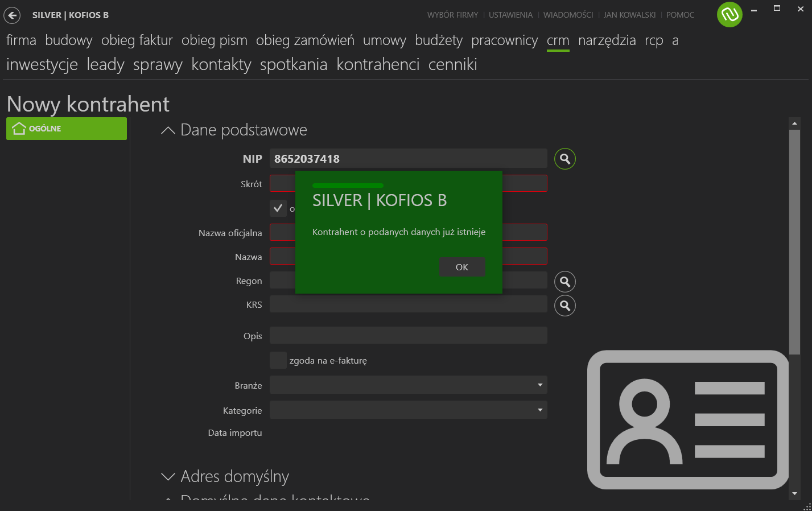Go to the spotkania submenu

[x=294, y=65]
